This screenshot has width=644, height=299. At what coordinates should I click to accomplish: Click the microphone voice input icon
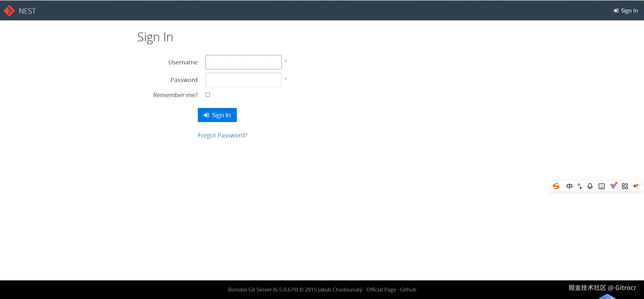point(590,186)
